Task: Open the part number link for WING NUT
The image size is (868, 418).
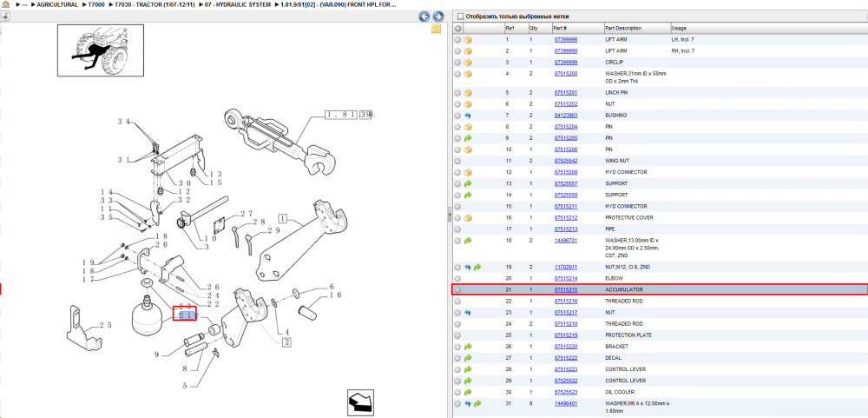Action: (x=566, y=161)
